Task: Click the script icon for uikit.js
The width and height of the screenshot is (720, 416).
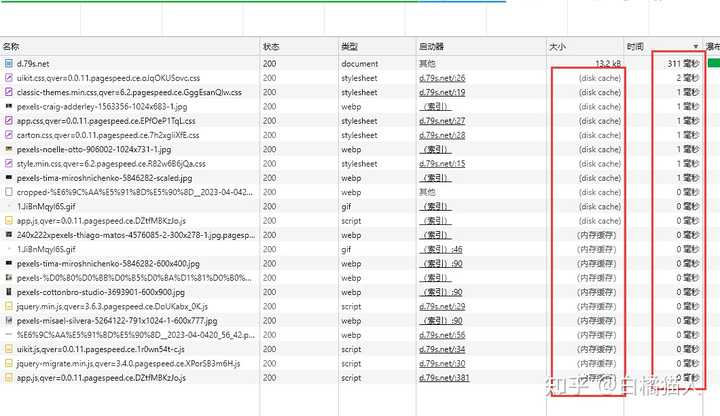Action: (9, 349)
